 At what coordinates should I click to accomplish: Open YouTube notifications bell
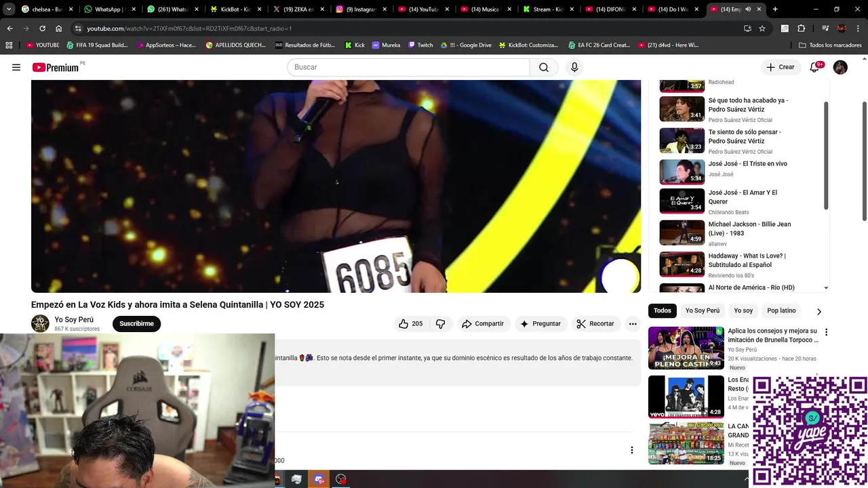(815, 67)
